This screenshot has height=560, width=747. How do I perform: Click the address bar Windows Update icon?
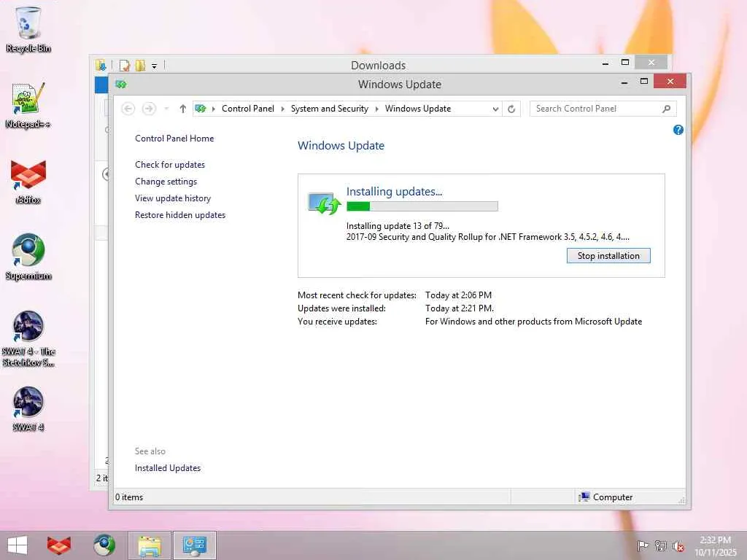[x=201, y=109]
